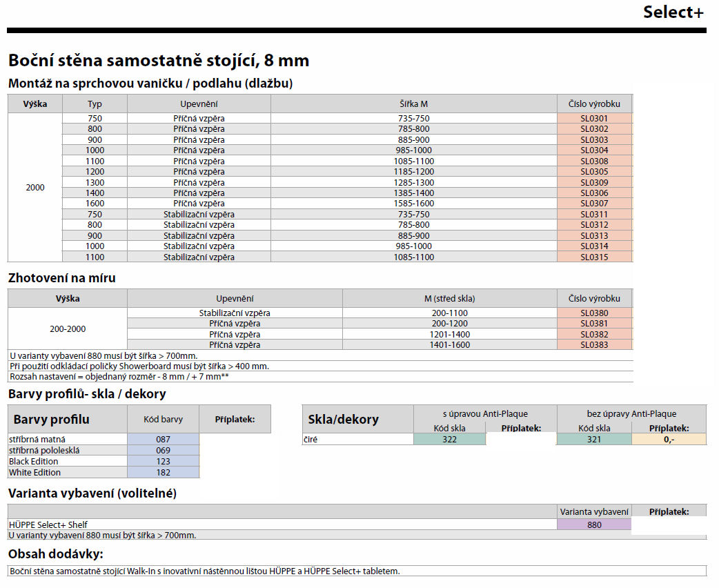Click the SL0380 made-to-measure product code
This screenshot has width=719, height=588.
[594, 313]
